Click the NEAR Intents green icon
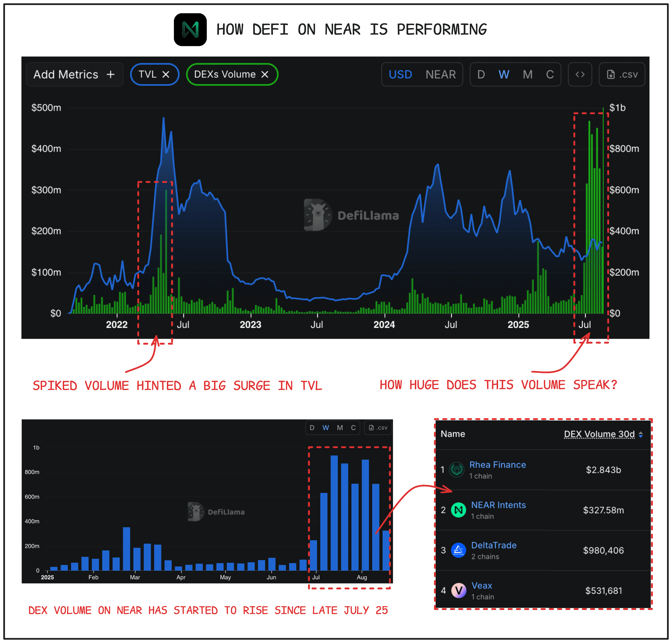The height and width of the screenshot is (643, 672). (458, 510)
